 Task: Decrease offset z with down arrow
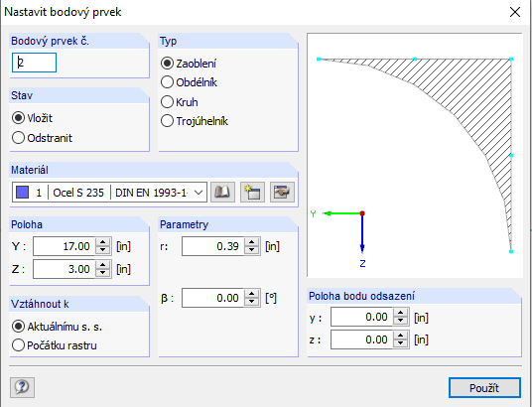pyautogui.click(x=400, y=344)
